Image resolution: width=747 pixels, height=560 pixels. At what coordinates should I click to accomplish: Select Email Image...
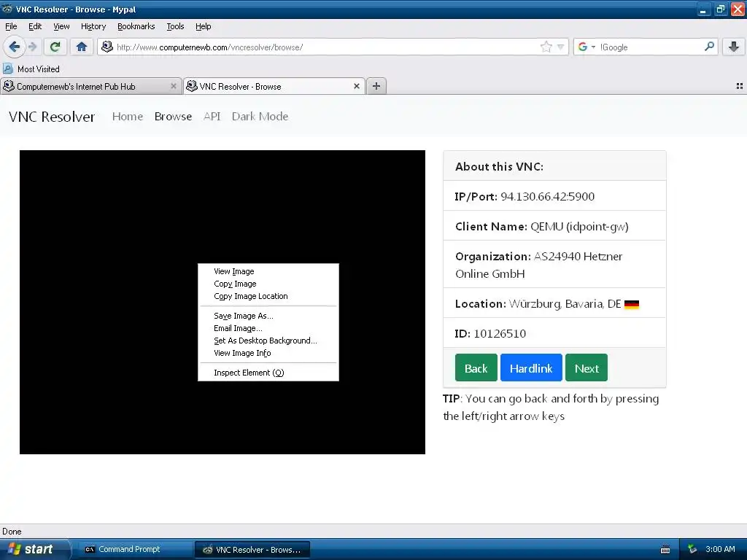coord(268,328)
